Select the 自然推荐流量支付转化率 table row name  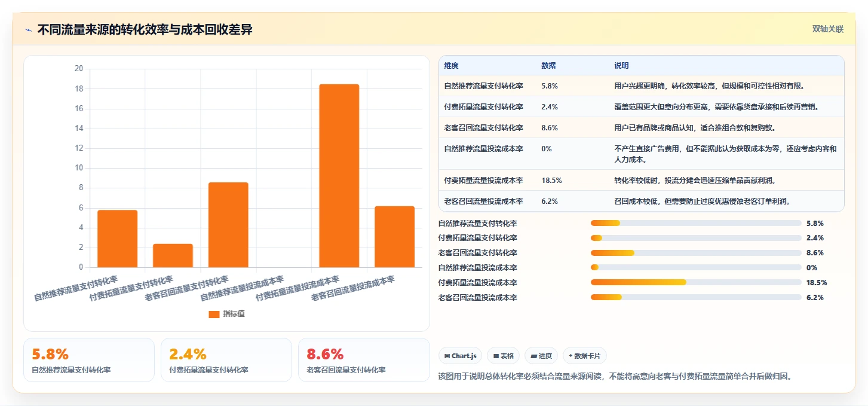[x=483, y=86]
